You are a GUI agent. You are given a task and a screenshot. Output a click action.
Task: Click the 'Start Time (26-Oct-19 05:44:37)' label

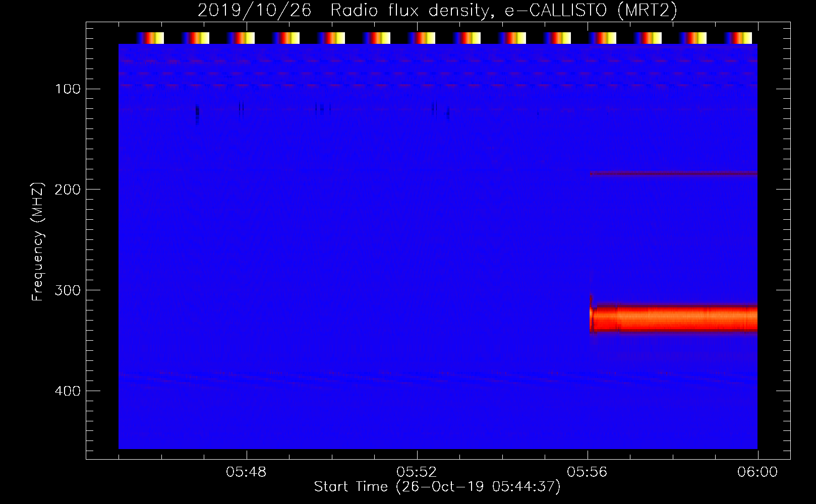click(x=437, y=487)
